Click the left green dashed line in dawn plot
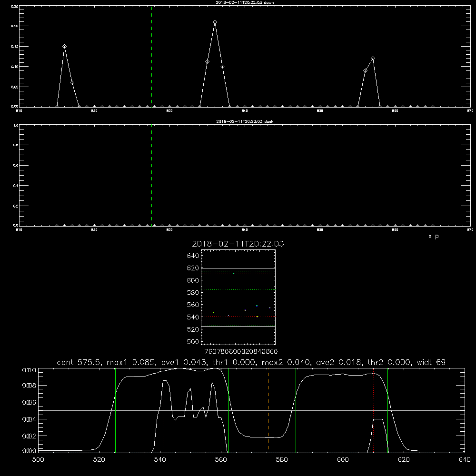 tap(151, 56)
